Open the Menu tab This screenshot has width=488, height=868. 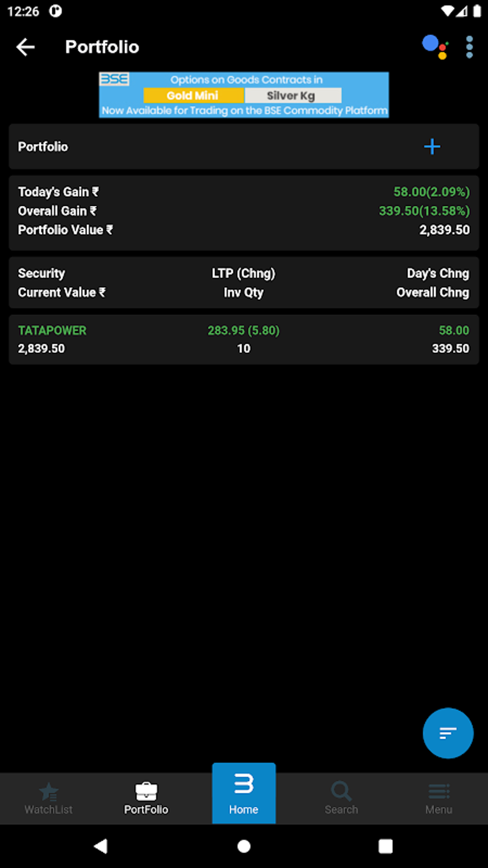point(439,799)
